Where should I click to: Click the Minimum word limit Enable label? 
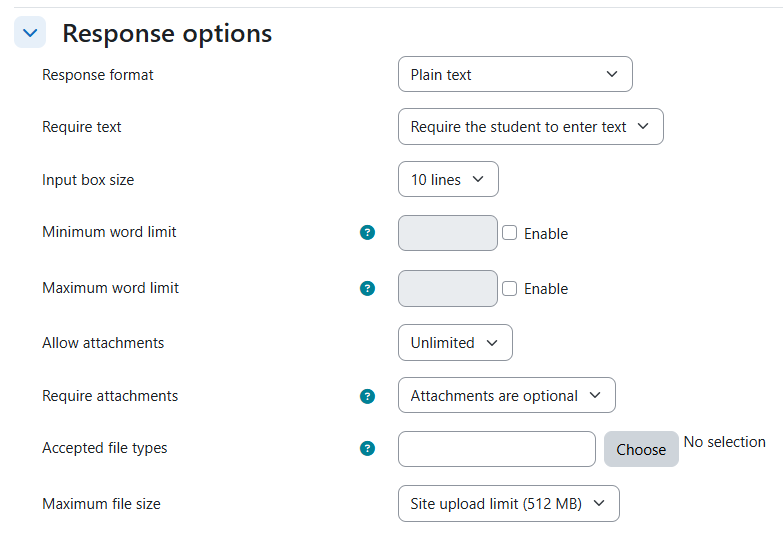(x=546, y=234)
